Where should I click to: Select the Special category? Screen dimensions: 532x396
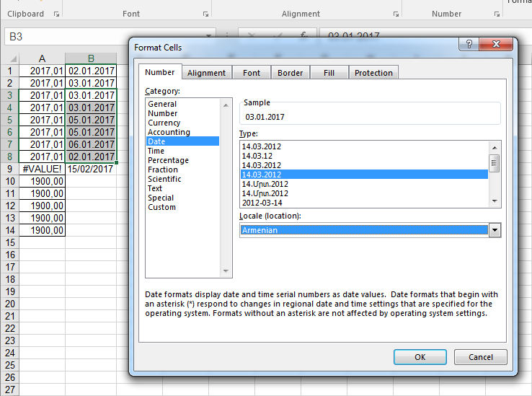[x=182, y=198]
